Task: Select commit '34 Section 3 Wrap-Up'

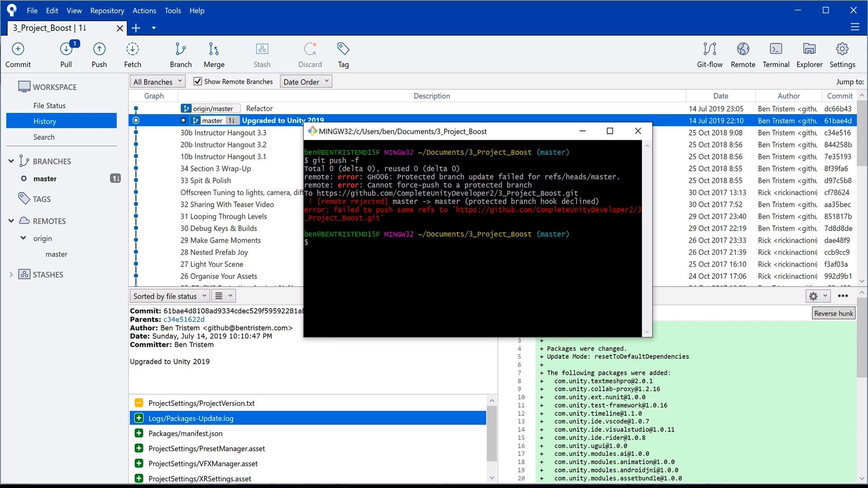Action: point(216,169)
